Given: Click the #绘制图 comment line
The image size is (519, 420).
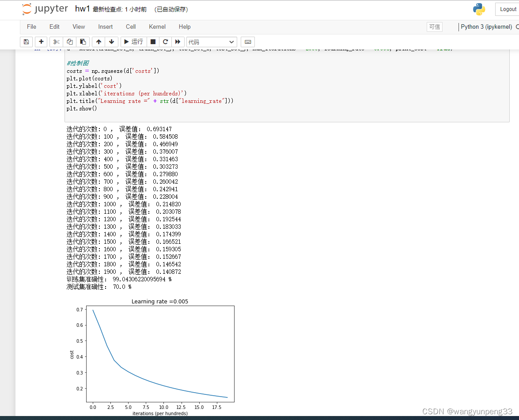Looking at the screenshot, I should click(x=78, y=63).
